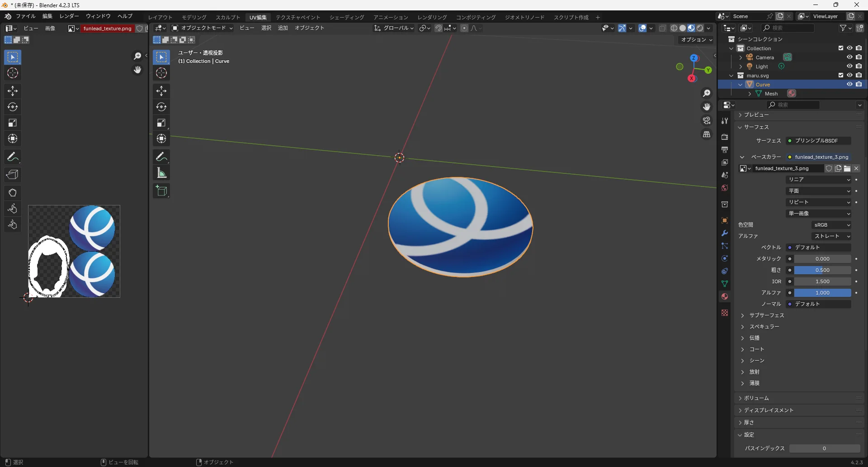The height and width of the screenshot is (467, 868).
Task: Adjust the Roughness slider
Action: (823, 270)
